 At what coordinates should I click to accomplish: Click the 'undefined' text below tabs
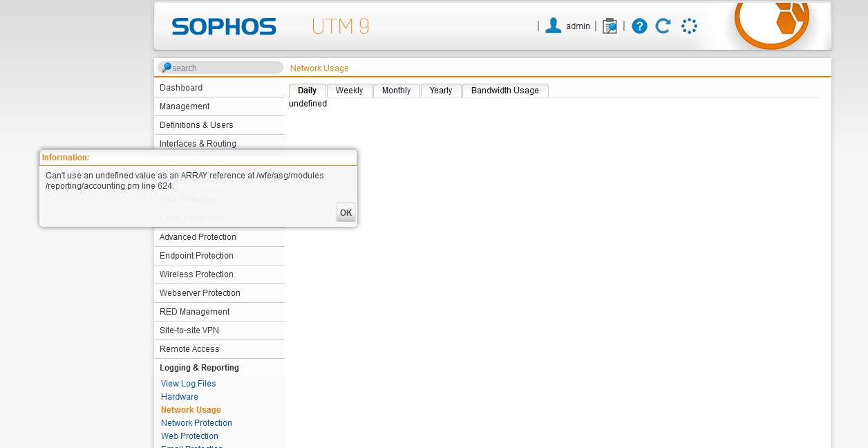[308, 104]
